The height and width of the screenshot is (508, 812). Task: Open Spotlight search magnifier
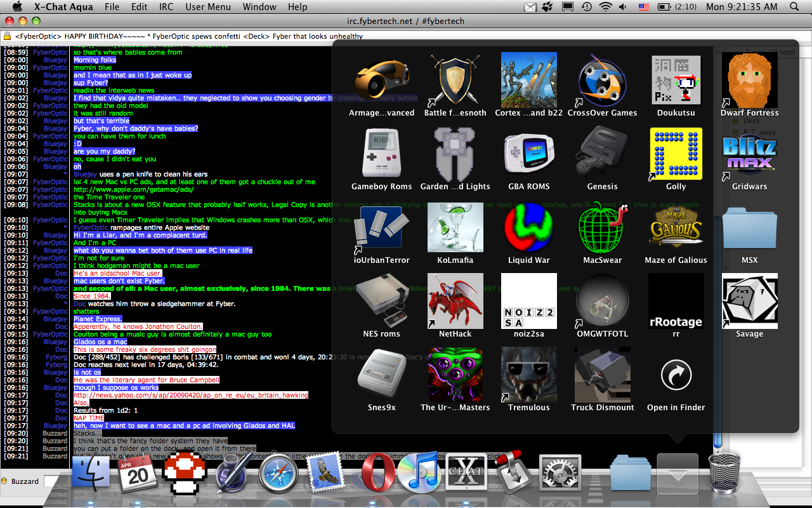coord(795,7)
